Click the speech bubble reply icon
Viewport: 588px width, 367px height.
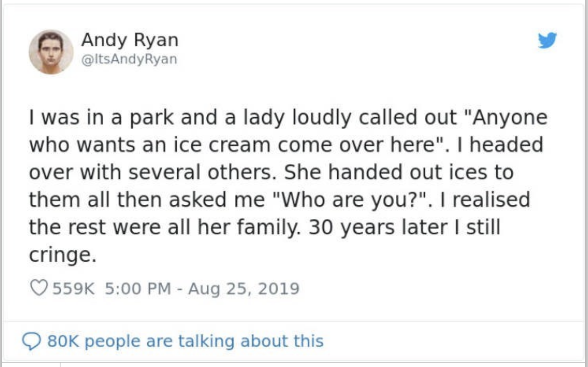tap(31, 341)
